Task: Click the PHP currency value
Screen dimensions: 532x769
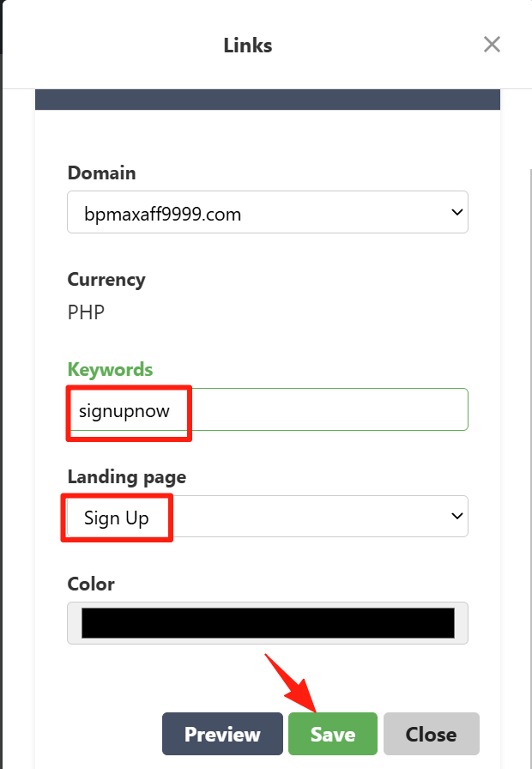Action: pyautogui.click(x=86, y=312)
